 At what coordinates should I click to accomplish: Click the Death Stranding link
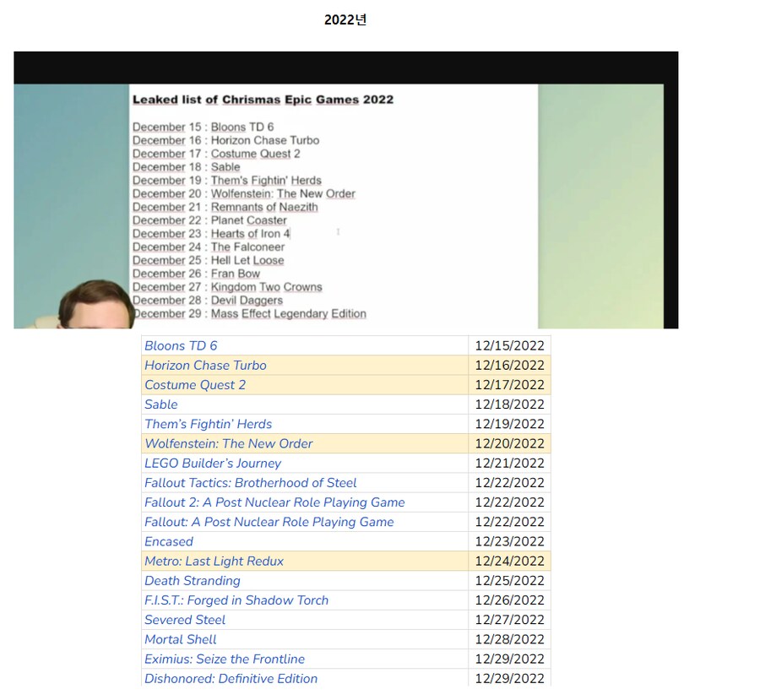tap(193, 580)
